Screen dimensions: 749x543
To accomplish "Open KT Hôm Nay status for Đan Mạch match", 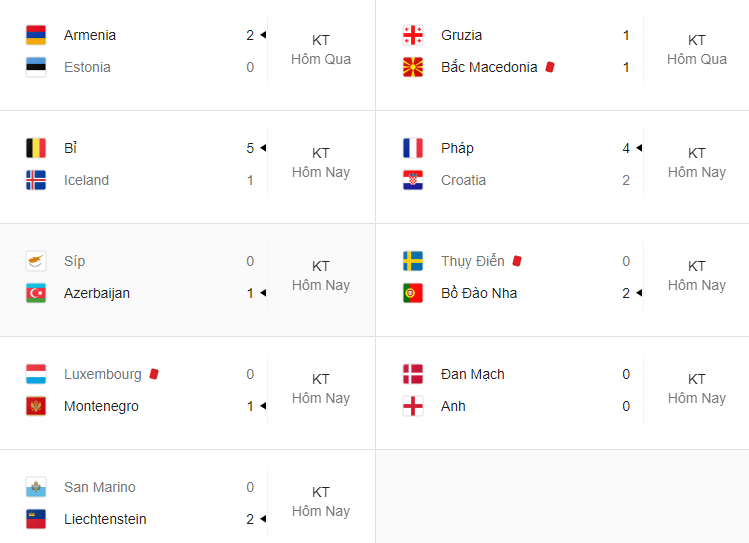I will coord(696,388).
